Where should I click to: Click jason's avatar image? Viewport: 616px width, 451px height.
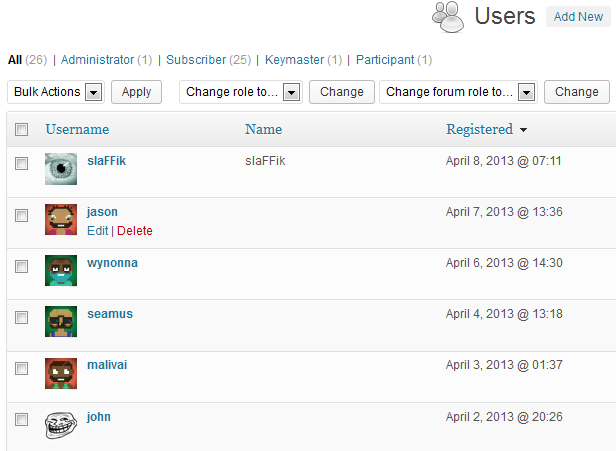[x=61, y=220]
